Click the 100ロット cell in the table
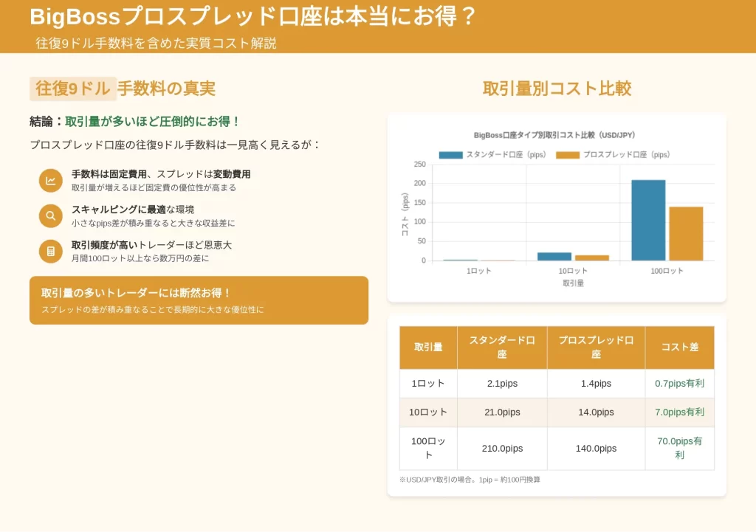756x532 pixels. point(428,448)
